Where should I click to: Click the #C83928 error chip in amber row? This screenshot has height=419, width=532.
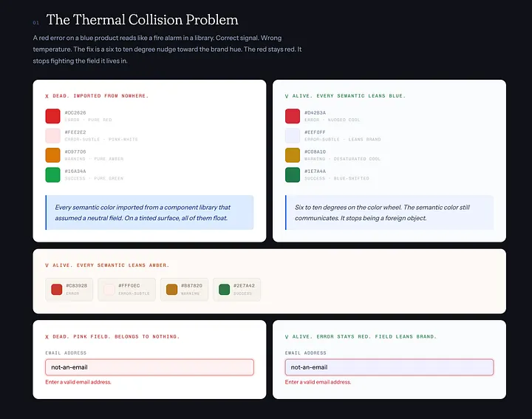tap(69, 290)
